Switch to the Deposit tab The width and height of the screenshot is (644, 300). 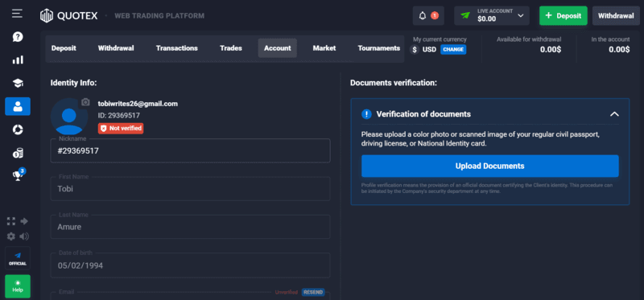click(64, 48)
